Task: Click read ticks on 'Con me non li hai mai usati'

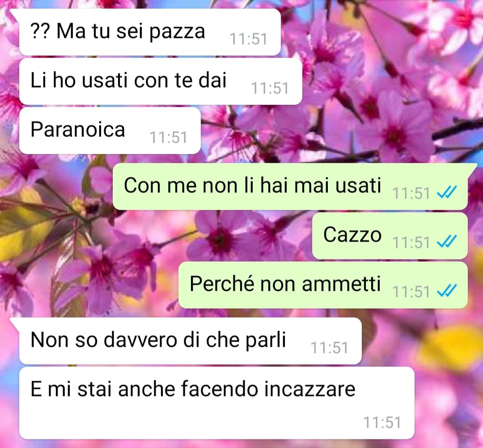Action: (x=447, y=192)
